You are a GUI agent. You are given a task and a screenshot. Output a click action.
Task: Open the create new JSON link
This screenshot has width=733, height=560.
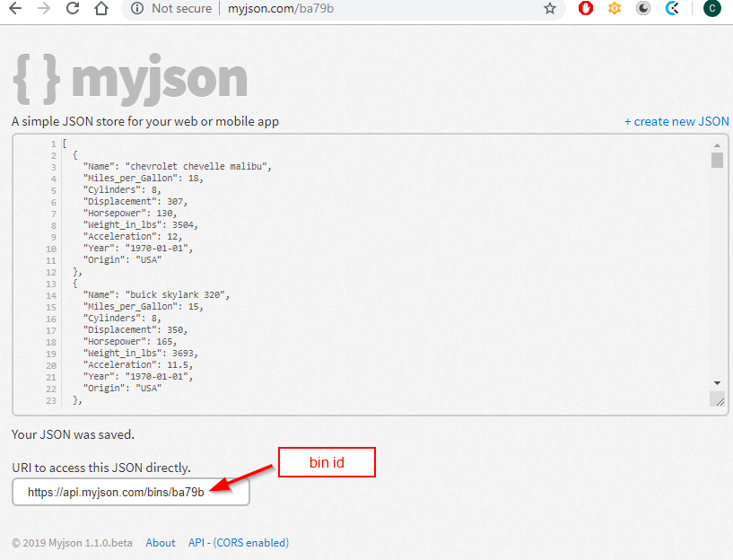[x=676, y=121]
